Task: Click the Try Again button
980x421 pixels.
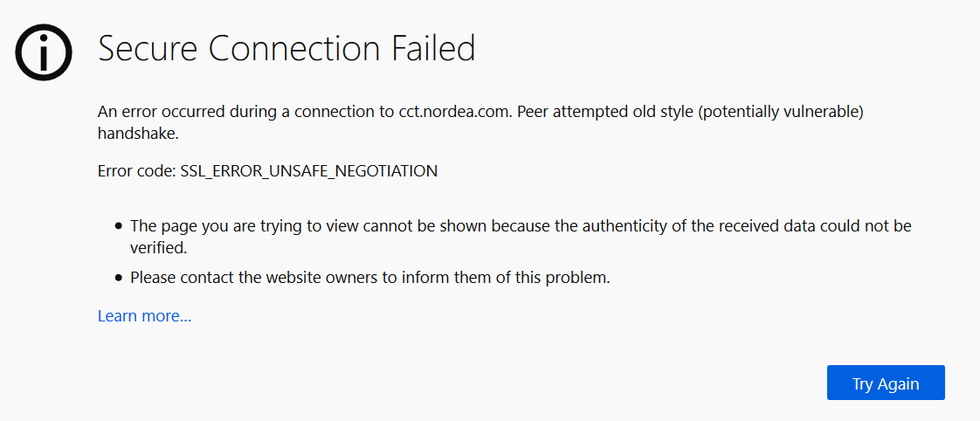Action: click(x=886, y=383)
